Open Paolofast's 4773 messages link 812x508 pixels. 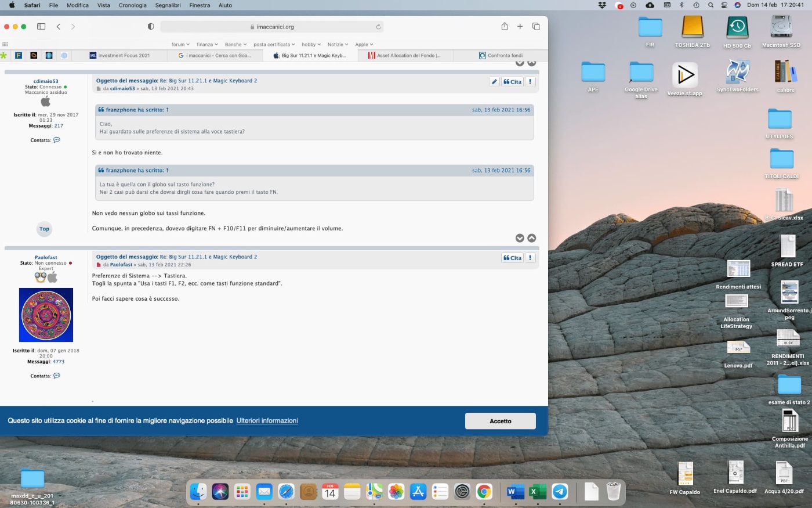(x=59, y=362)
